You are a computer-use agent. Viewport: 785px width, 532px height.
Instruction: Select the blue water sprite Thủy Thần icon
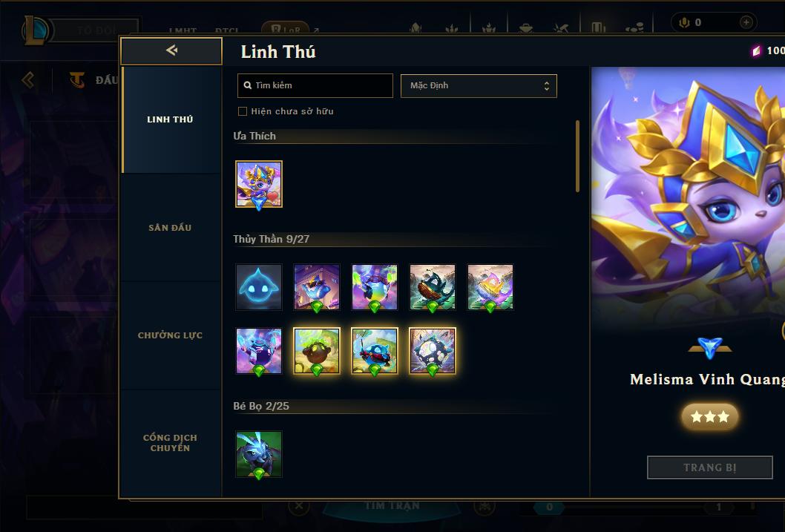[x=259, y=287]
